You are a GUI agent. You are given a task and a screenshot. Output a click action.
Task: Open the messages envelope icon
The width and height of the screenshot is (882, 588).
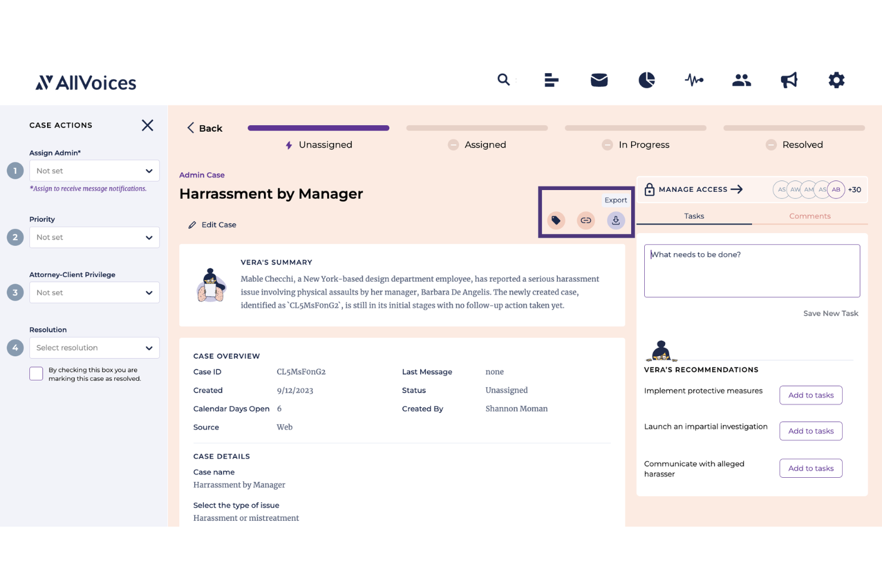(599, 79)
